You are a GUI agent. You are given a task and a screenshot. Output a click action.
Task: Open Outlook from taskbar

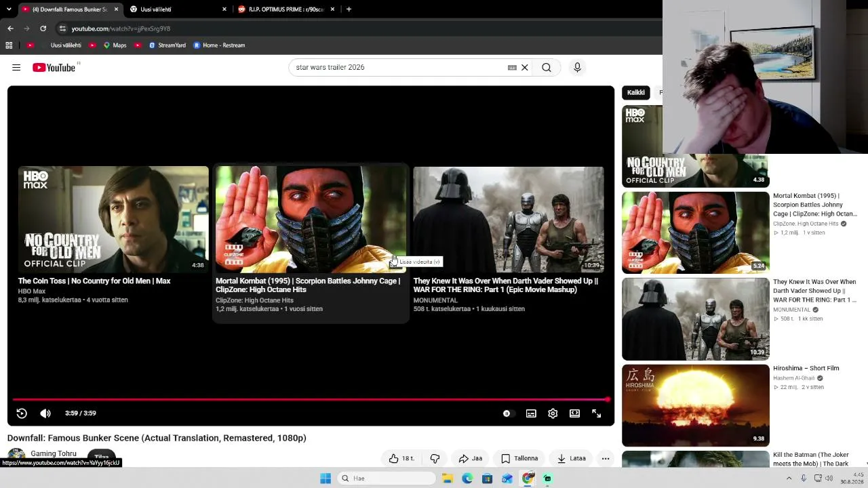507,479
